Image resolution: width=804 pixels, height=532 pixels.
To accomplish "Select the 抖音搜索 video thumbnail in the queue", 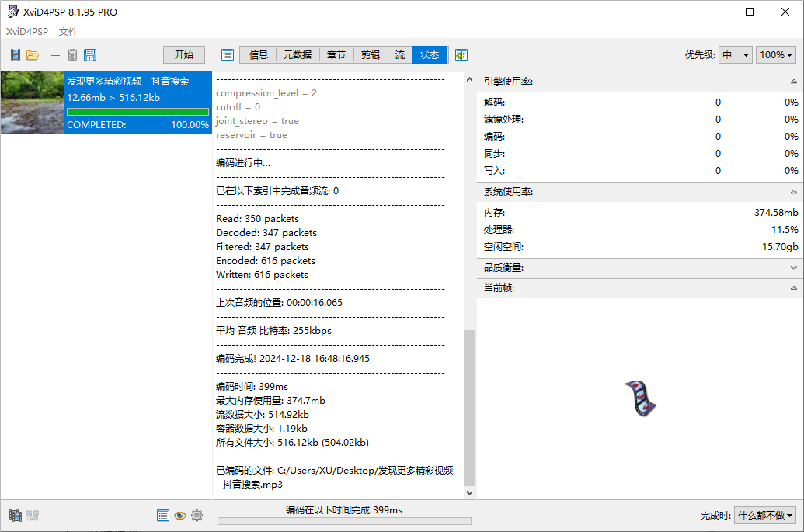I will coord(31,103).
